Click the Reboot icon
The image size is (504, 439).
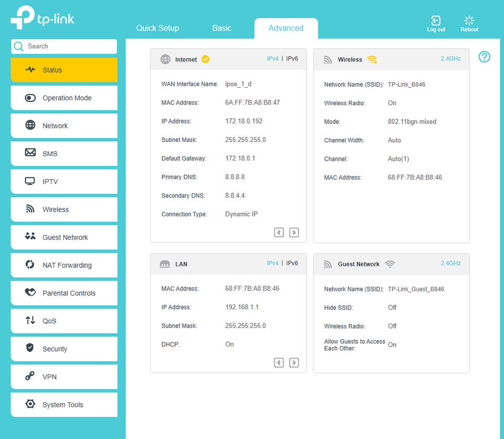[469, 20]
